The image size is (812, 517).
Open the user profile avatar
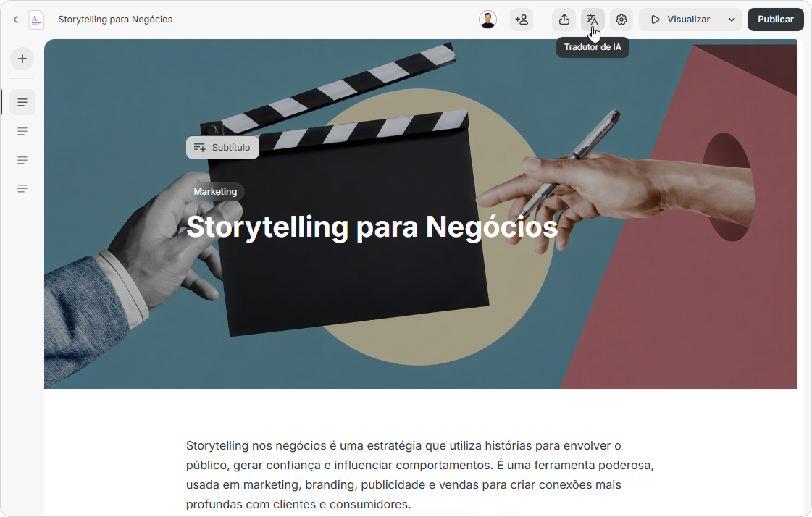click(487, 20)
